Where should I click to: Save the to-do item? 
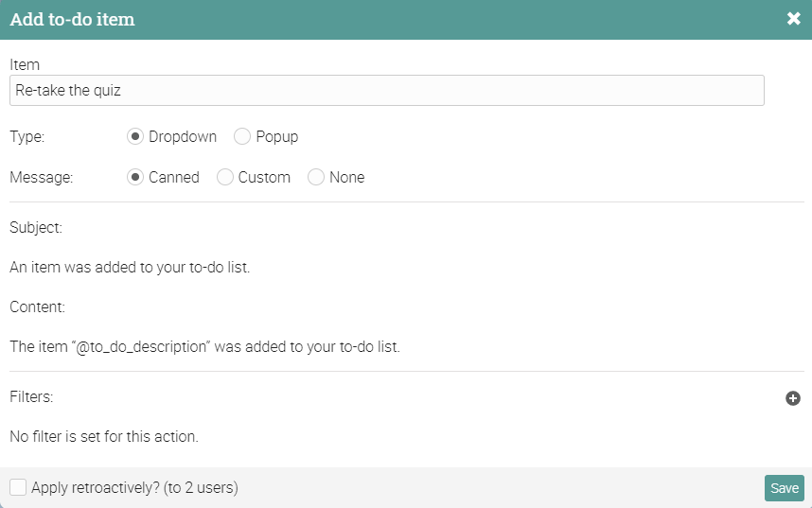coord(784,488)
